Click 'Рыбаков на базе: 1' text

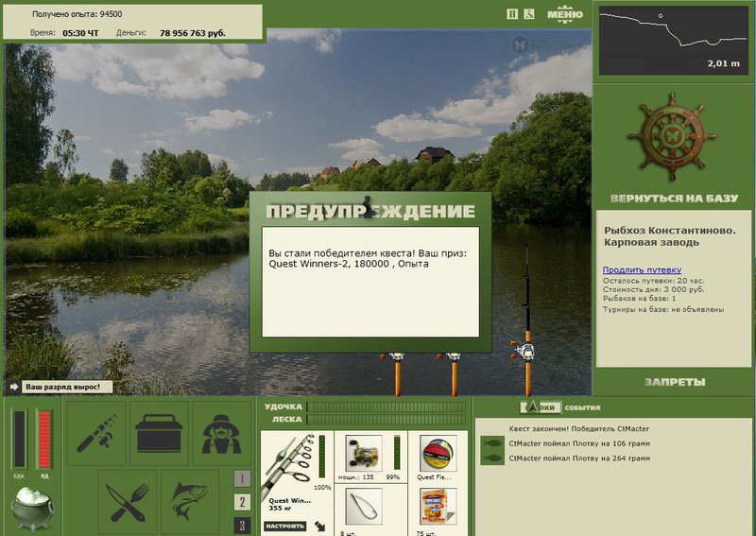(640, 299)
